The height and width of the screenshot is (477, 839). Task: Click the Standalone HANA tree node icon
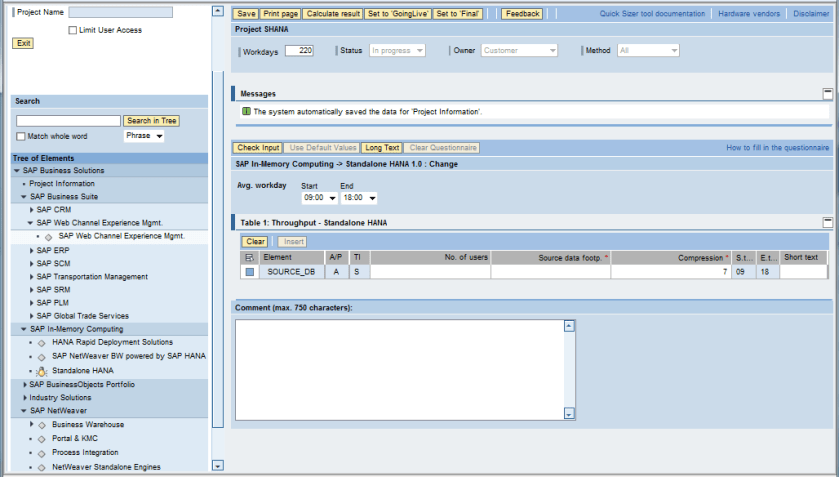pyautogui.click(x=42, y=371)
